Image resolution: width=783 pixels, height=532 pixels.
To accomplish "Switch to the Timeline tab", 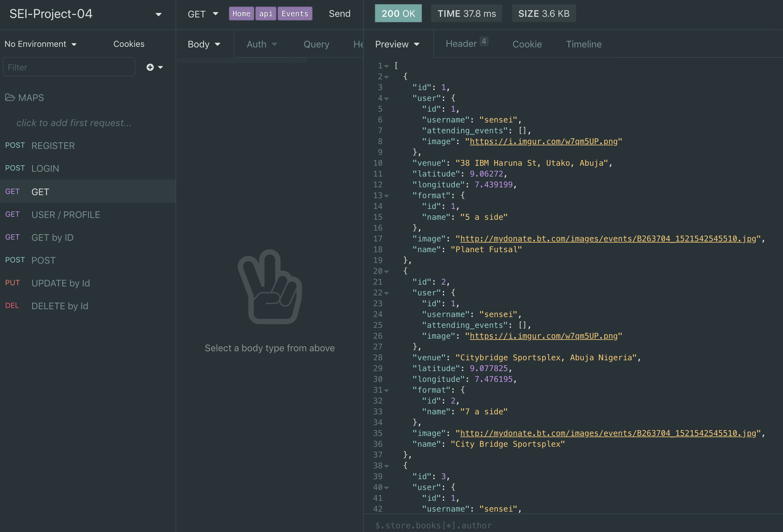I will coord(583,44).
